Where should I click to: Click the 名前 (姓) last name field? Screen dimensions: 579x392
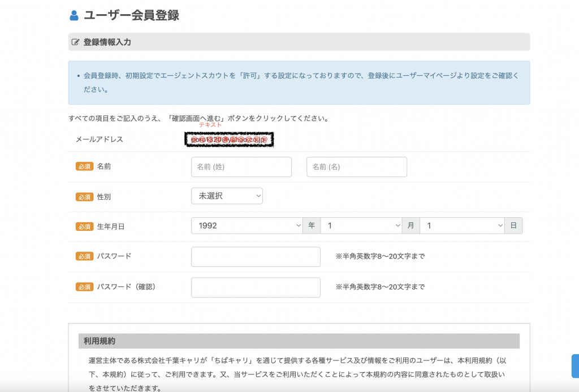pos(241,167)
